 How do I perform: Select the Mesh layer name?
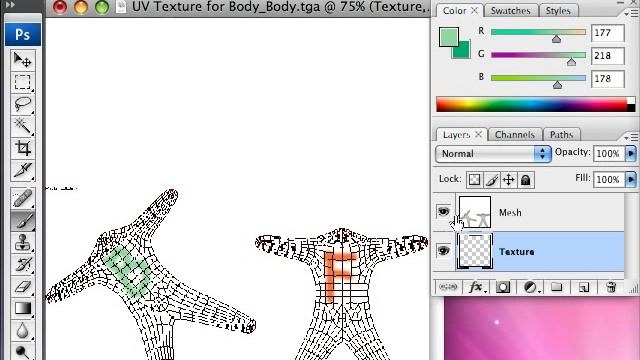click(x=510, y=213)
